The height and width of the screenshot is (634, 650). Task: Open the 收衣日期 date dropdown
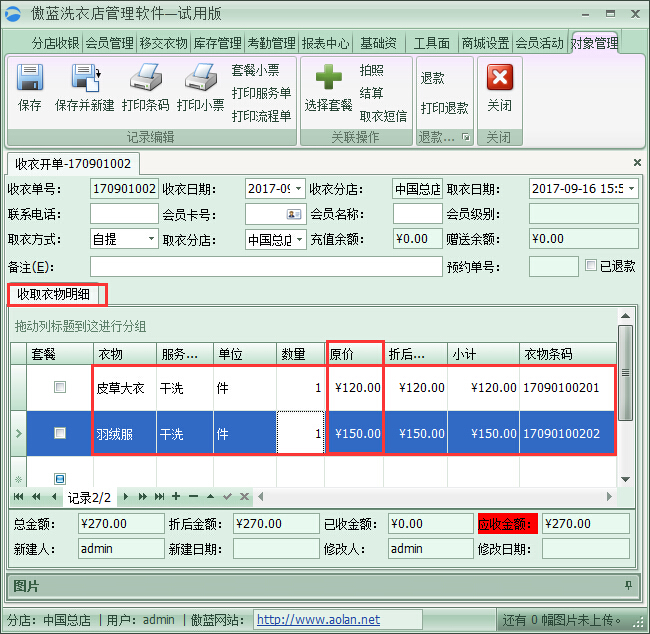(x=298, y=189)
